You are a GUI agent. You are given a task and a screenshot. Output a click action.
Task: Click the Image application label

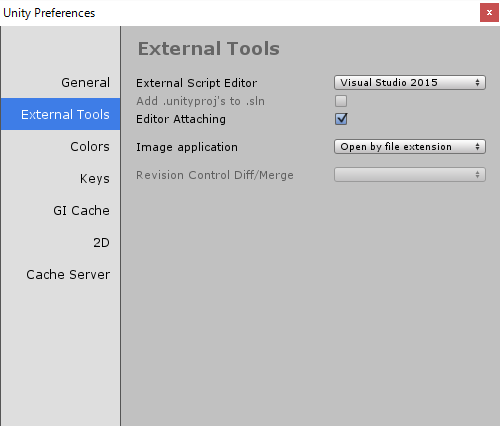click(x=187, y=147)
